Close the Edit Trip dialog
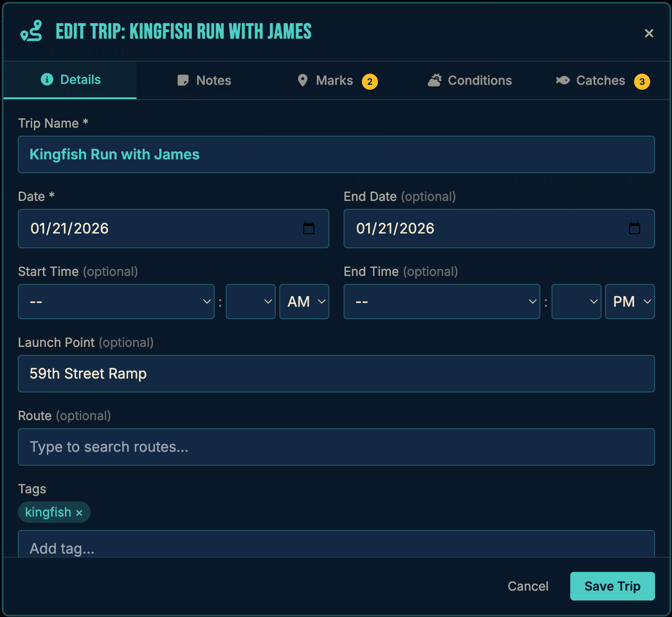 click(x=649, y=33)
